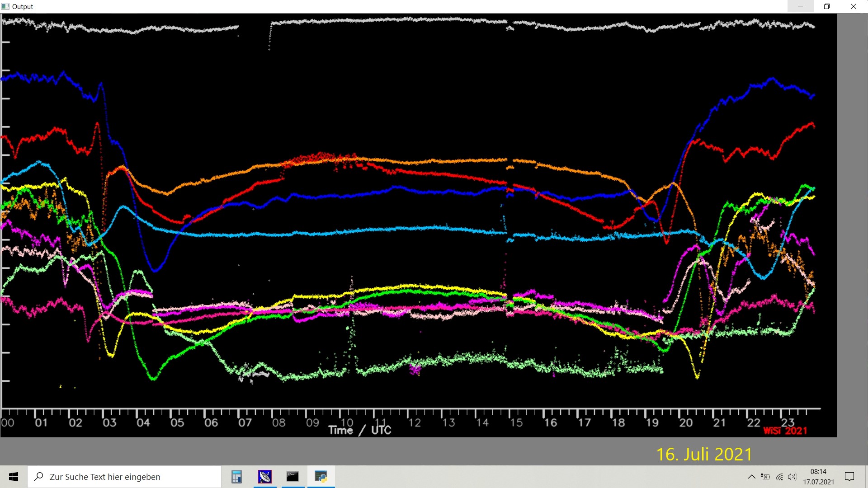
Task: Click the battery status tray icon
Action: [765, 477]
